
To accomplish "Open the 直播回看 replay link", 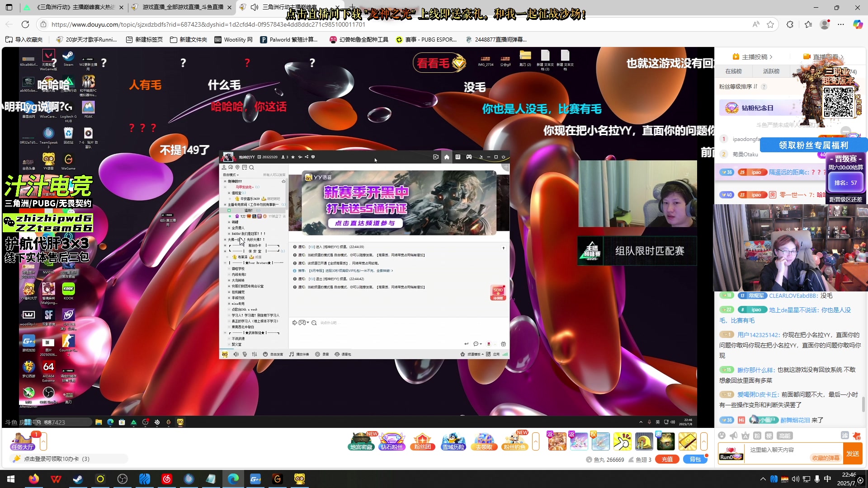I will 824,57.
